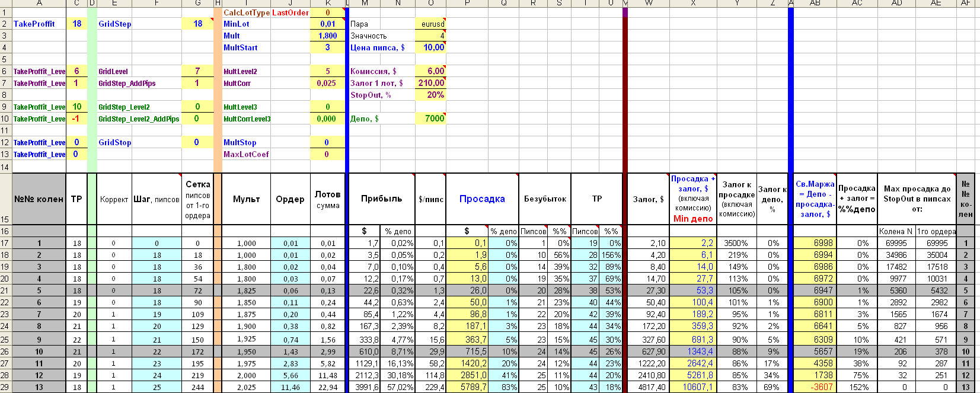The width and height of the screenshot is (980, 393).
Task: Select the negative margin cell -3607
Action: coord(815,387)
